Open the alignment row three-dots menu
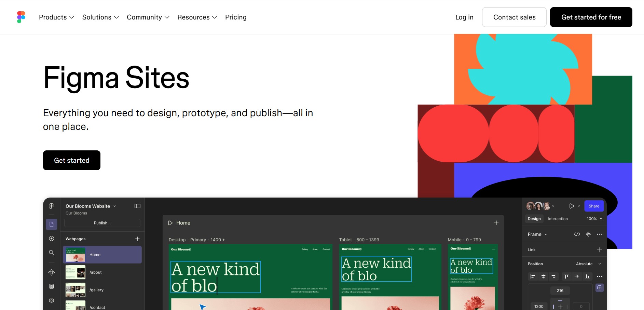The width and height of the screenshot is (644, 310). 600,277
